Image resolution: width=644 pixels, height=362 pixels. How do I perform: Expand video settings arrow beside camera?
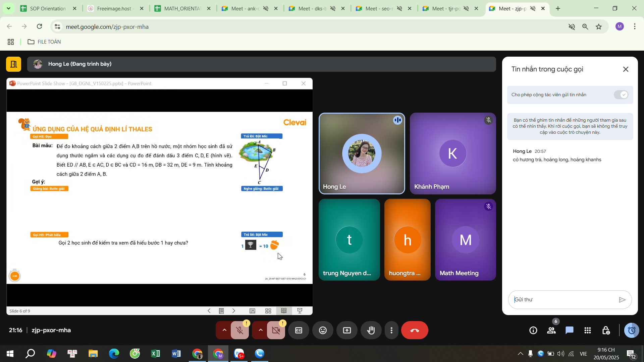[x=261, y=330]
